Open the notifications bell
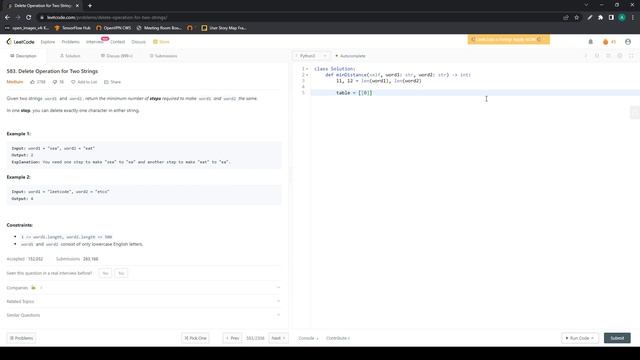This screenshot has width=640, height=360. pos(590,42)
